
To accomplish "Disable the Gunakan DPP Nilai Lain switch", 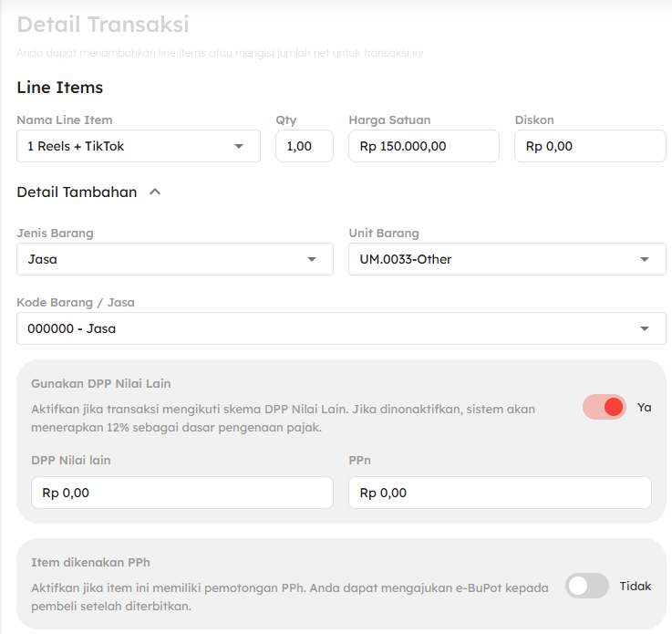I will pos(605,407).
